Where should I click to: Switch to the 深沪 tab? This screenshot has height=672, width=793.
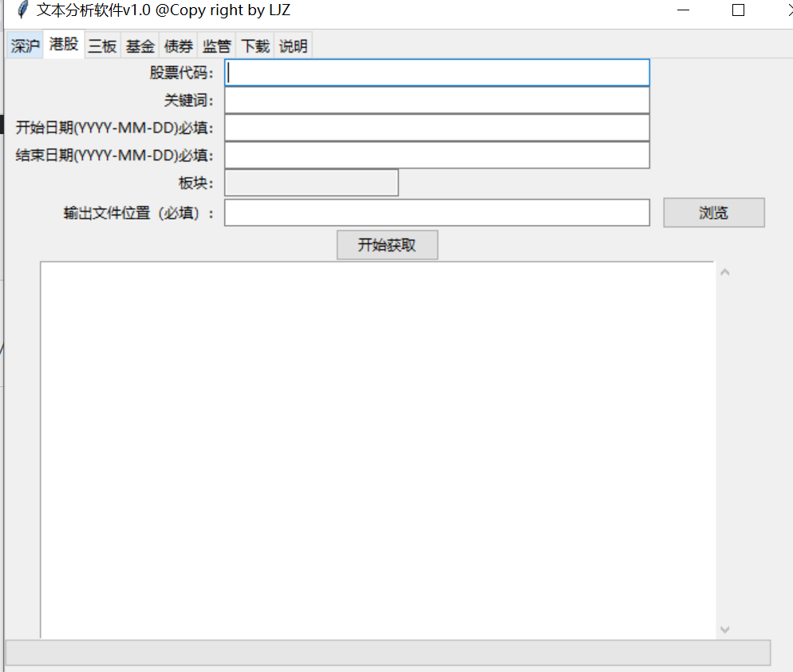24,45
